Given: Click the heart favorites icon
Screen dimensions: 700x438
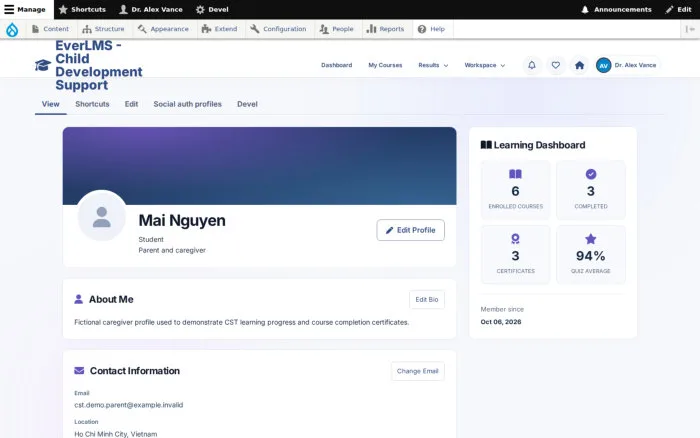Looking at the screenshot, I should [555, 65].
